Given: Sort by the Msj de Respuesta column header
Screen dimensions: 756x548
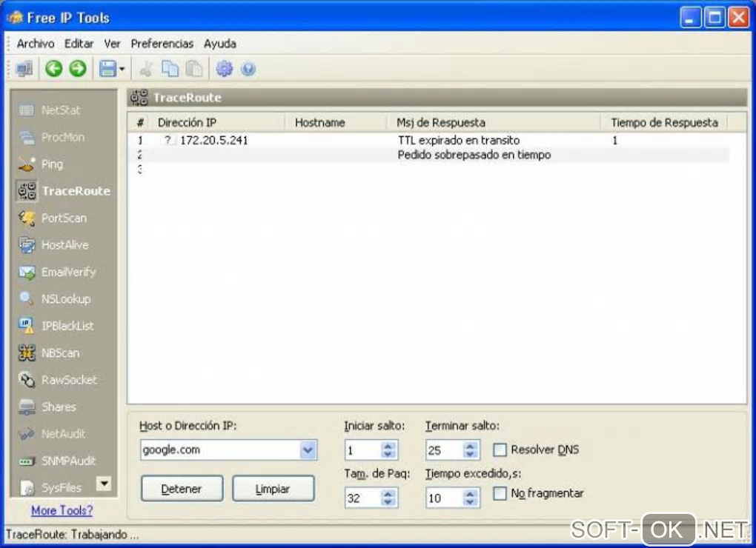Looking at the screenshot, I should (x=494, y=123).
